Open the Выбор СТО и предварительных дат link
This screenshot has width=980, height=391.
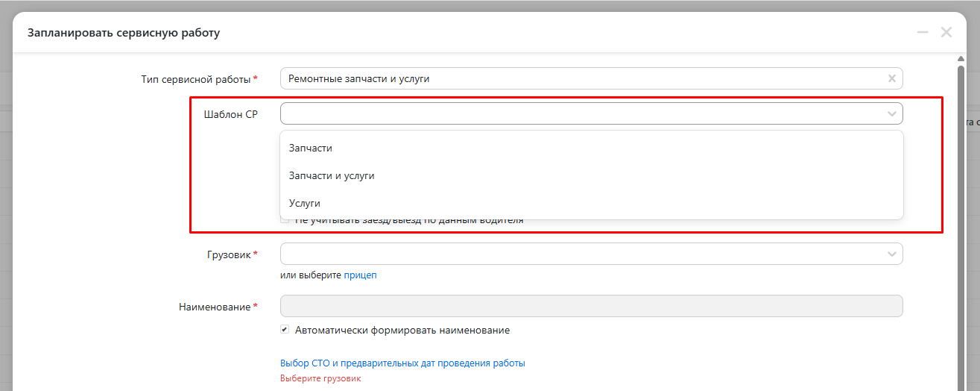(402, 363)
